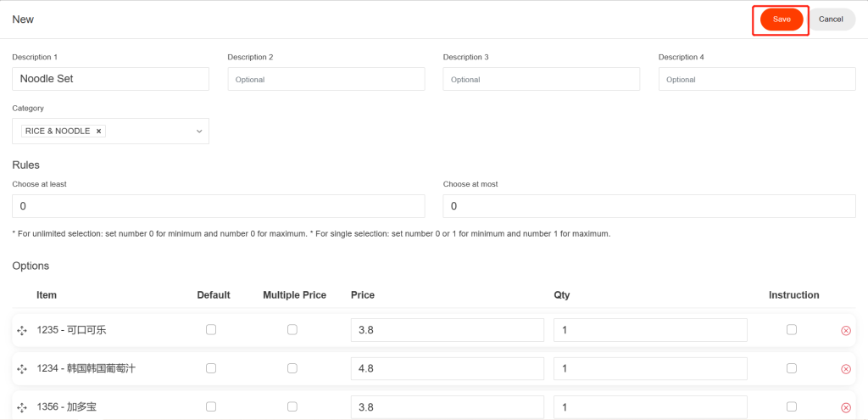Tick Default checkbox for item 1235
The width and height of the screenshot is (868, 420).
coord(211,330)
